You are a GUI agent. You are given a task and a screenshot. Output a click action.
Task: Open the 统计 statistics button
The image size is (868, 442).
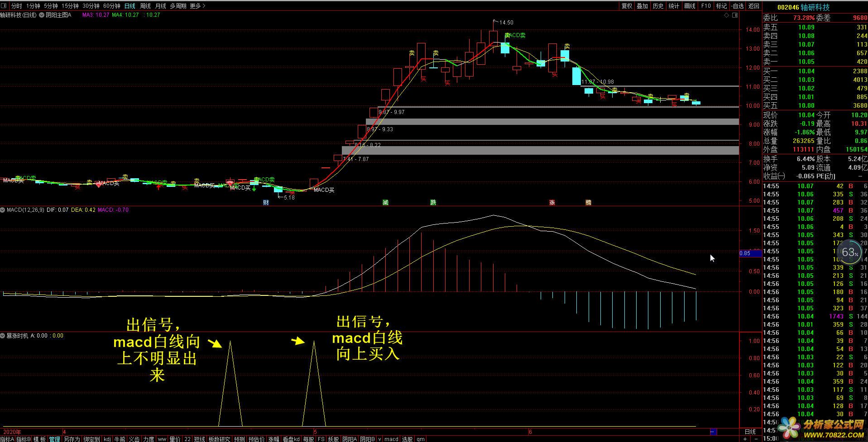674,6
